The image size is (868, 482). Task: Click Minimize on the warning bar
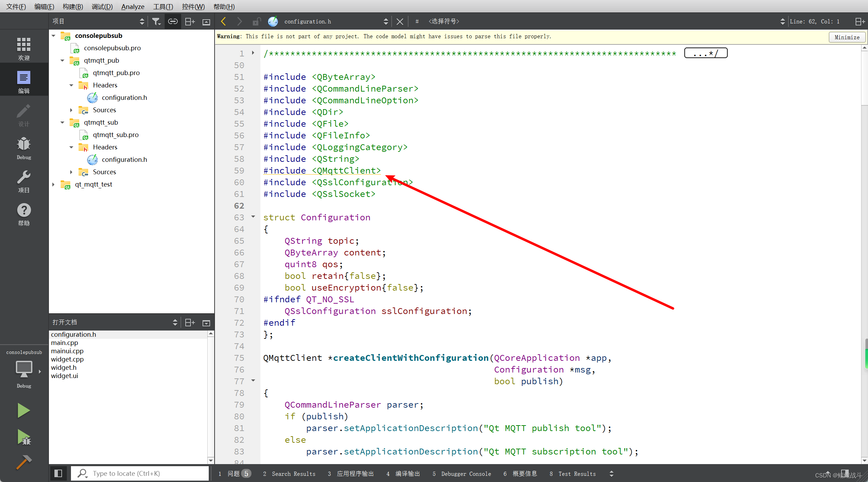pyautogui.click(x=847, y=37)
